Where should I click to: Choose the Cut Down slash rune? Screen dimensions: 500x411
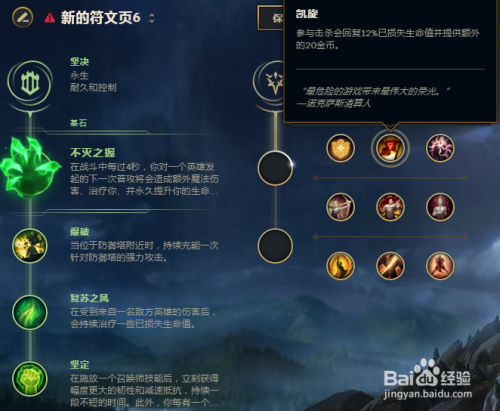tap(390, 266)
